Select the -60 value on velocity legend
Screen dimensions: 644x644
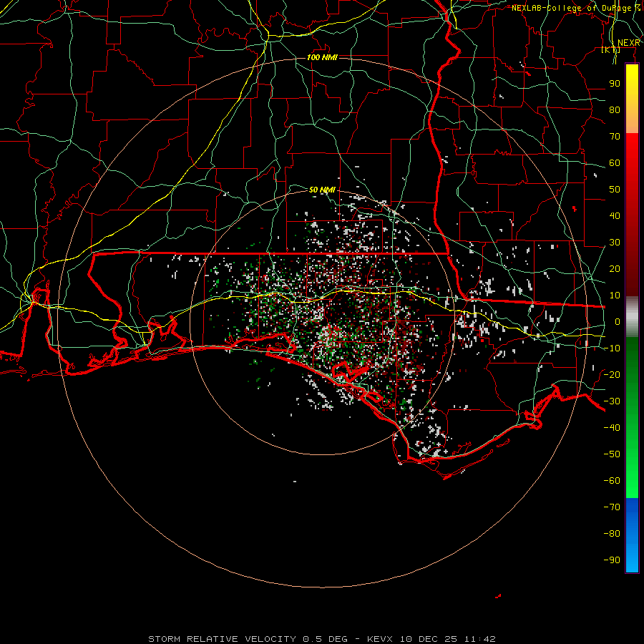click(x=612, y=481)
